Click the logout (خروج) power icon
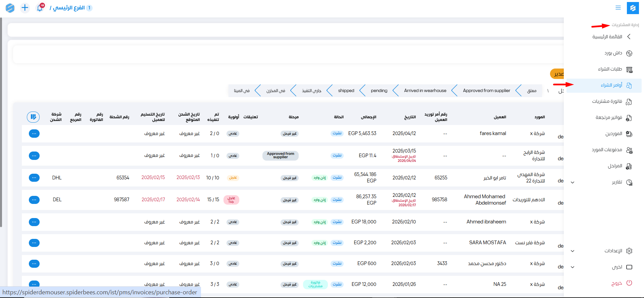The width and height of the screenshot is (644, 298). (x=629, y=283)
